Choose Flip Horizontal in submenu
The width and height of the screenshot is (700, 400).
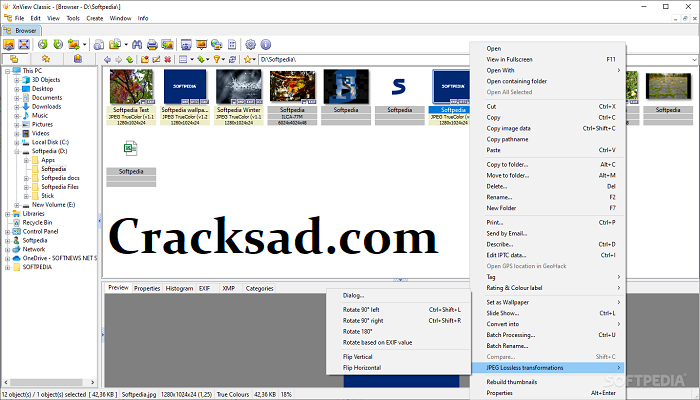[x=401, y=367]
